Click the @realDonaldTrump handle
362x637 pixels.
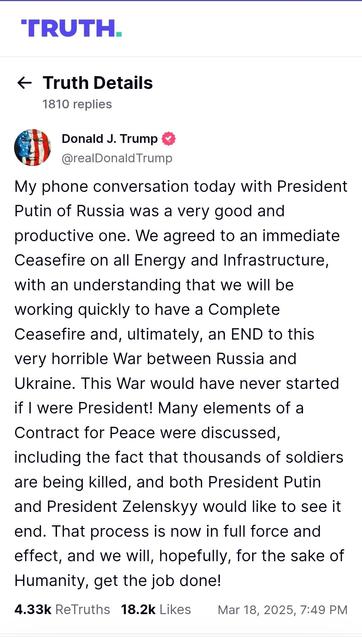[117, 158]
